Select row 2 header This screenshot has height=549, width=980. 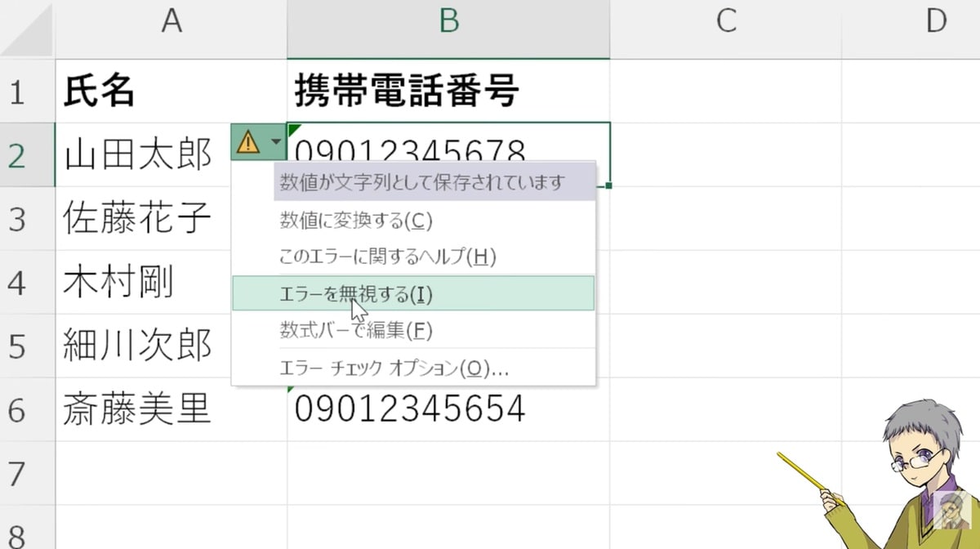click(x=28, y=154)
